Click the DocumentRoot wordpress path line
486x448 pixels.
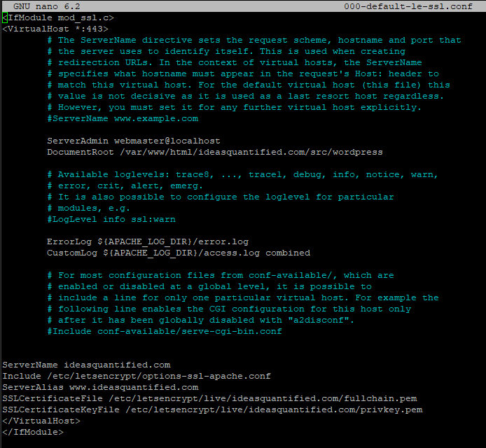point(215,152)
